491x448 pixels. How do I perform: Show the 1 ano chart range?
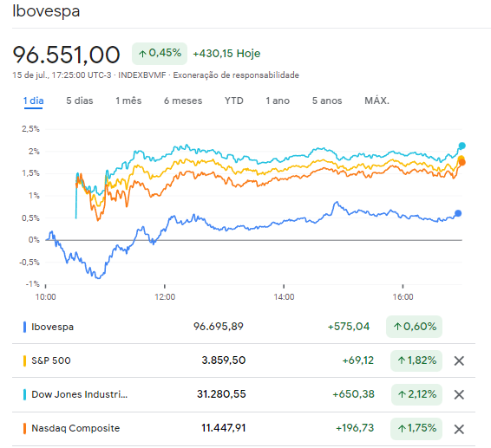(x=278, y=101)
